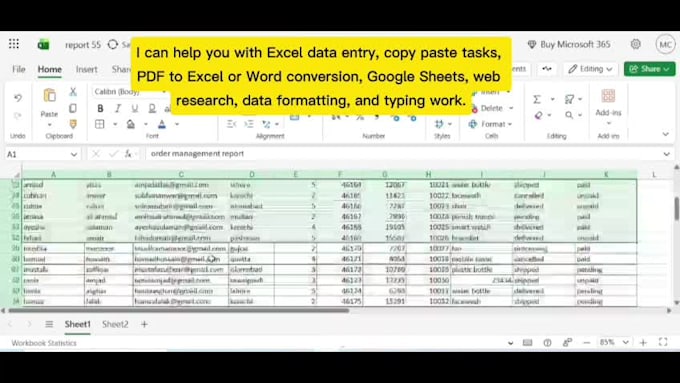This screenshot has height=383, width=680.
Task: Select column header C
Action: [181, 174]
